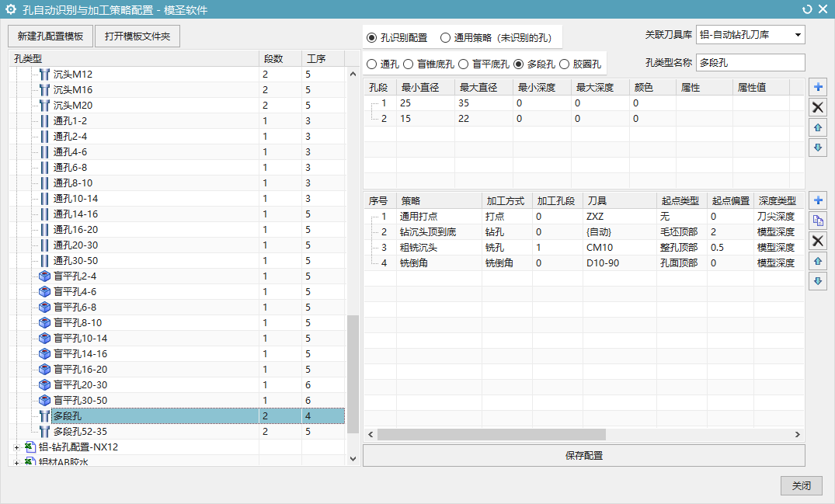
Task: Click the D10-90 tool cell
Action: click(x=620, y=263)
